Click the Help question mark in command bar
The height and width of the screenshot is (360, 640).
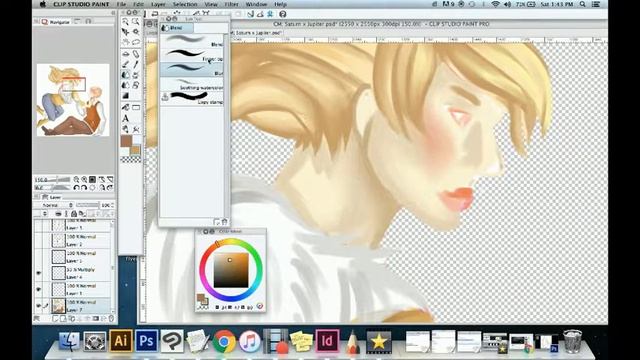click(282, 14)
